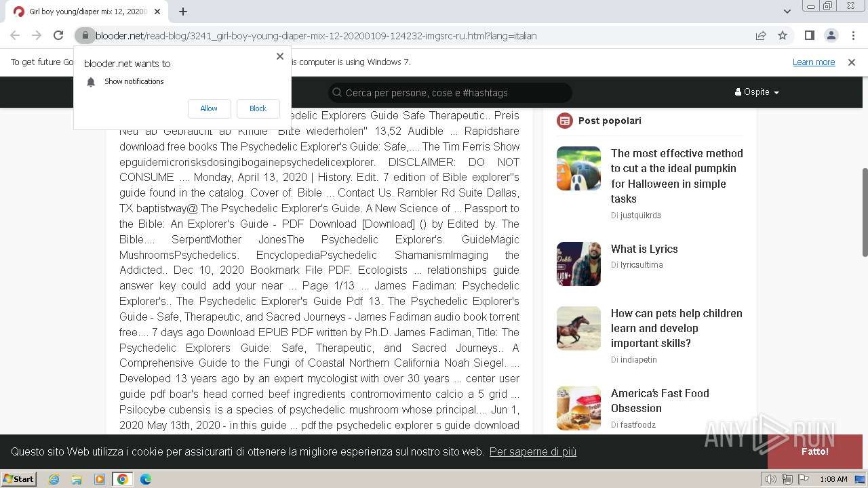Screen dimensions: 868x488
Task: Expand the Ospite user dropdown
Action: [757, 92]
